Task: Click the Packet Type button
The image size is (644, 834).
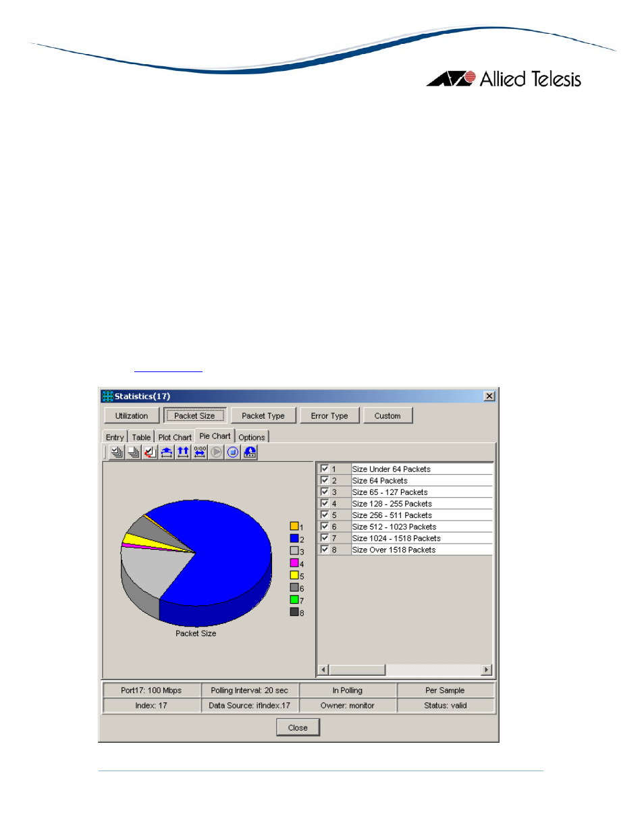Action: pos(263,416)
